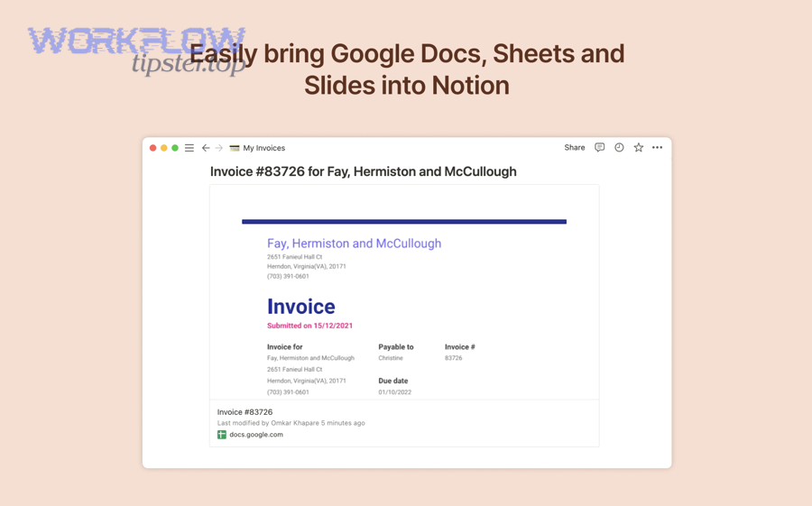Viewport: 812px width, 506px height.
Task: Click the Invoice #83726 embed caption title
Action: [x=245, y=412]
